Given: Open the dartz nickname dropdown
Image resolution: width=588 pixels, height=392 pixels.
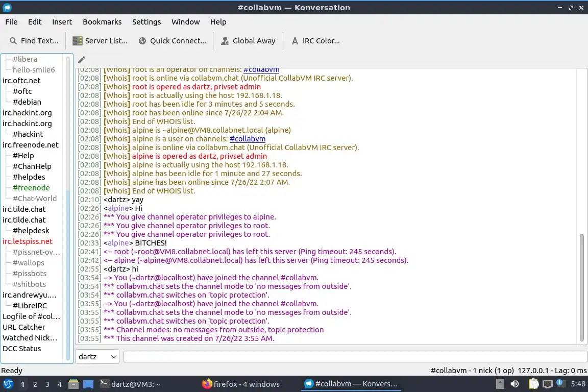Looking at the screenshot, I should point(97,356).
